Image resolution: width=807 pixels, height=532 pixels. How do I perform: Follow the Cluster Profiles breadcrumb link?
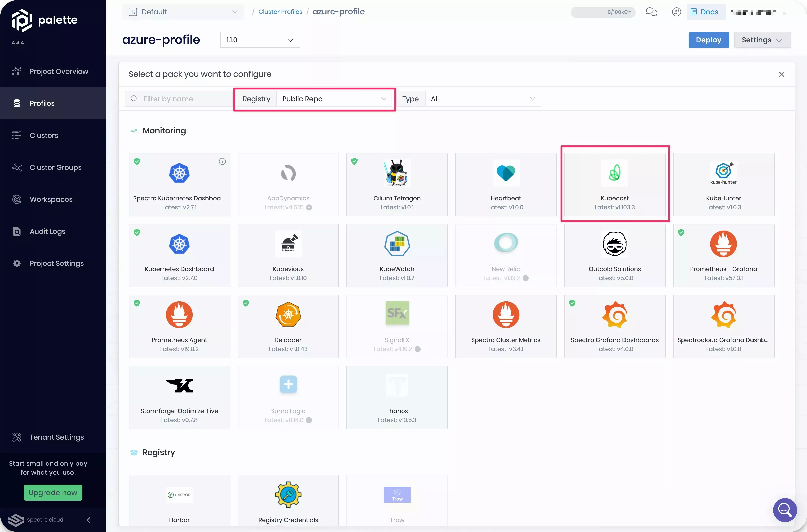pos(280,12)
